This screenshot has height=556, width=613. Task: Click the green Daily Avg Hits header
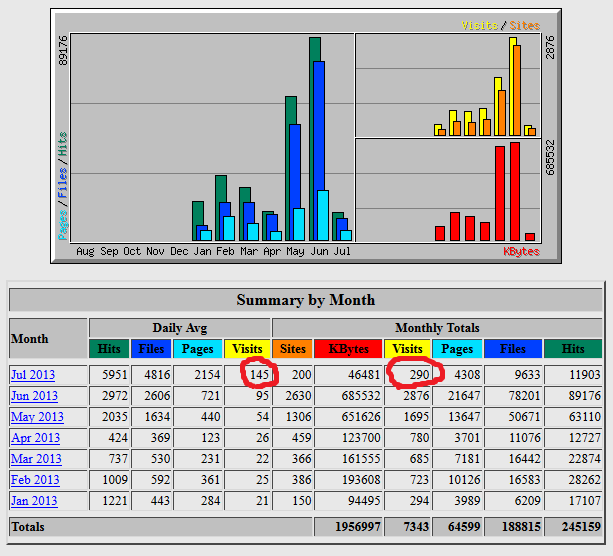click(x=109, y=349)
